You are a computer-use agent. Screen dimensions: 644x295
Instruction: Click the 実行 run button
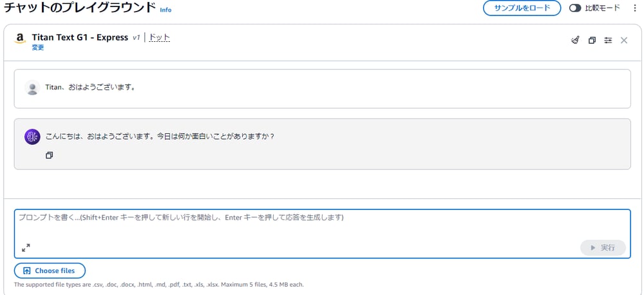click(603, 248)
